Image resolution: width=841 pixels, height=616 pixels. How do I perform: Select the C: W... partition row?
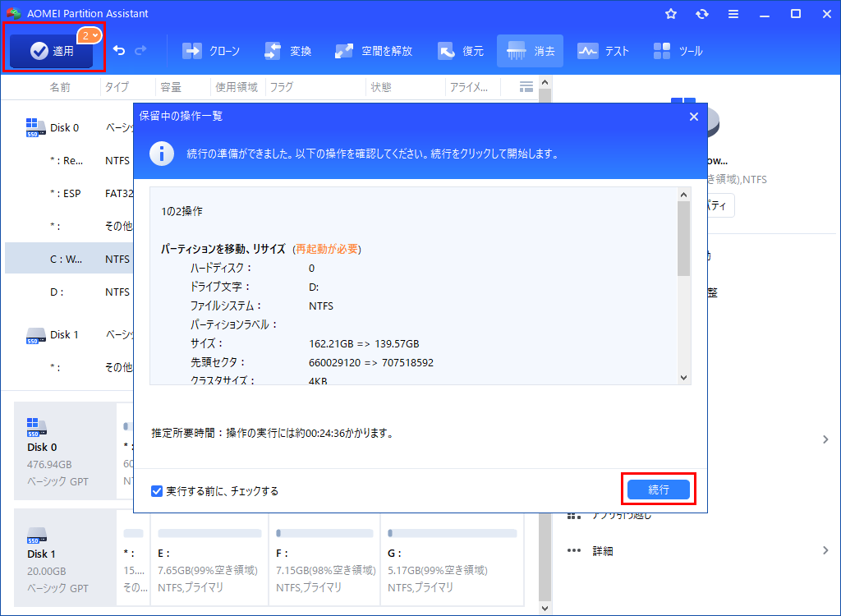[x=70, y=259]
